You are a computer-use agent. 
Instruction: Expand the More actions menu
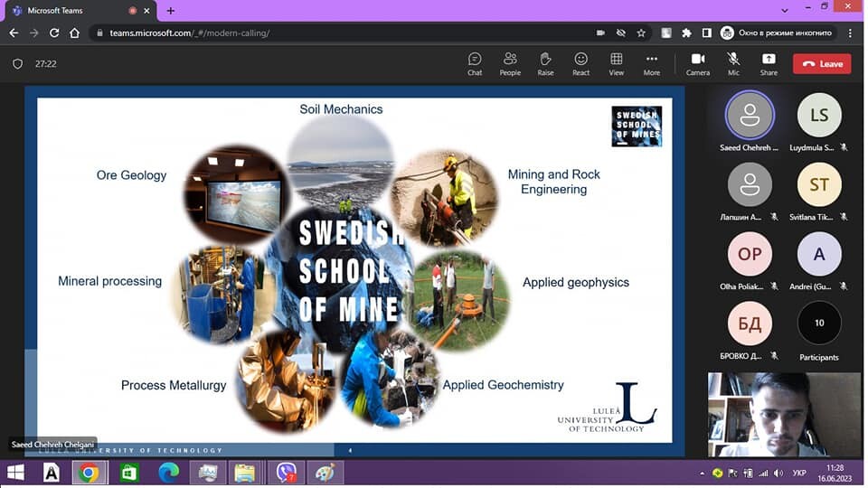(652, 63)
